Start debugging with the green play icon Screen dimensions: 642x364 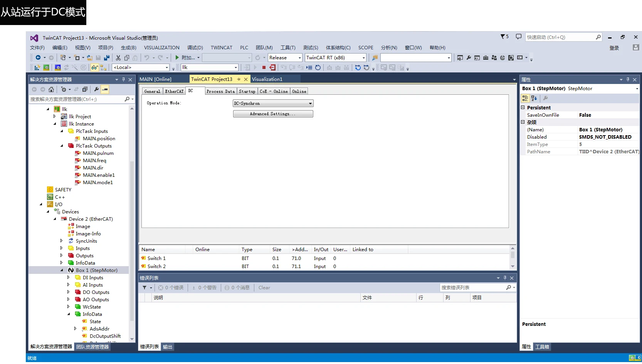tap(177, 58)
